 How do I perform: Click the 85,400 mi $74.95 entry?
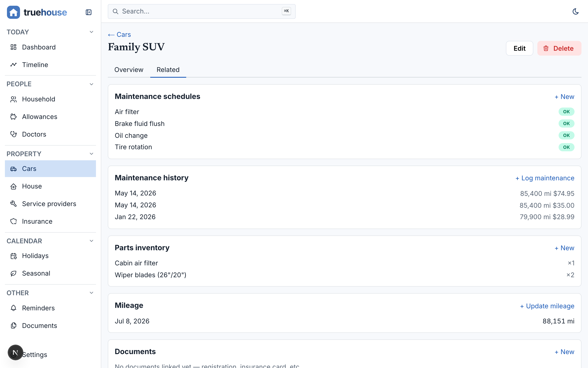tap(547, 193)
